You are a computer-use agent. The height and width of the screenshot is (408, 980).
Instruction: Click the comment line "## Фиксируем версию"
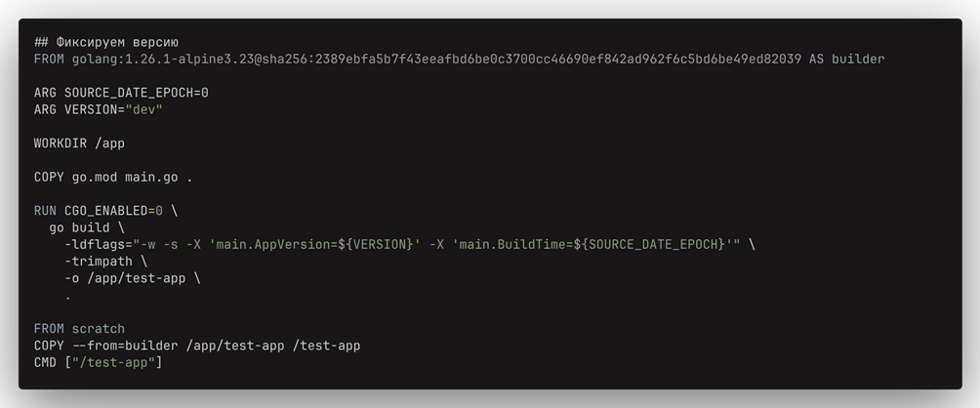pyautogui.click(x=105, y=42)
